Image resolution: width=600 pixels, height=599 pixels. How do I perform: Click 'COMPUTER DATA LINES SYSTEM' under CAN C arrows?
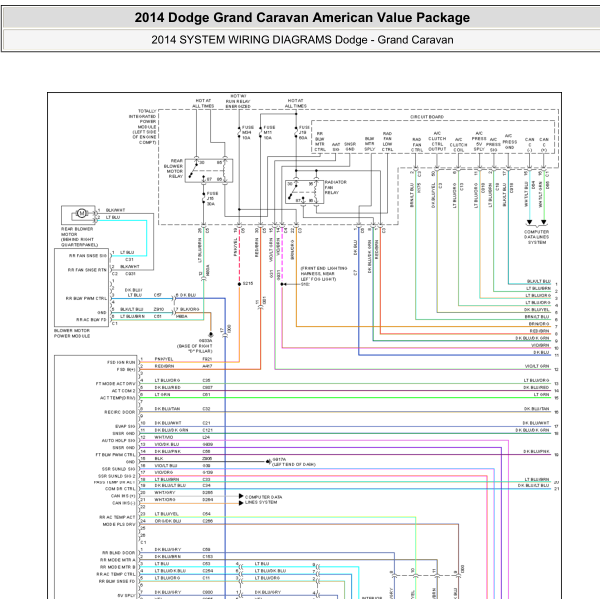[x=536, y=237]
